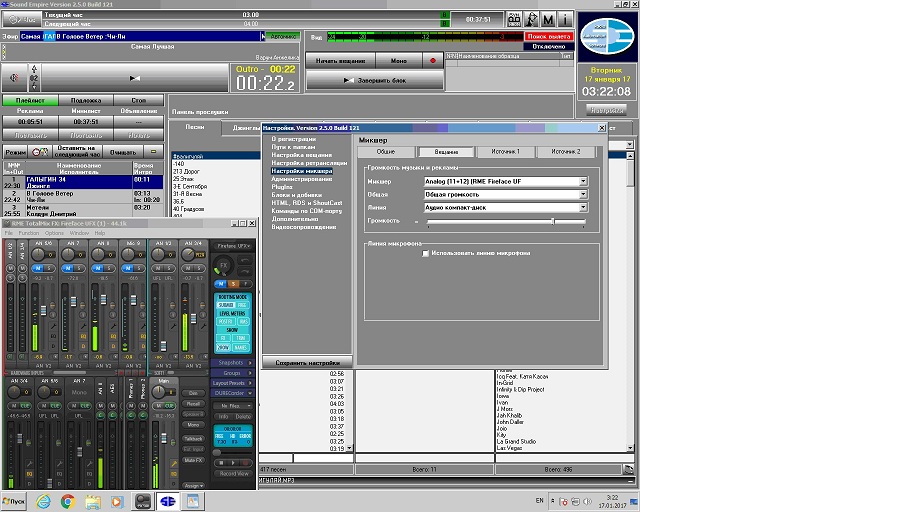Open the Assign dropdown in TotalMix
The width and height of the screenshot is (918, 512).
(x=193, y=486)
